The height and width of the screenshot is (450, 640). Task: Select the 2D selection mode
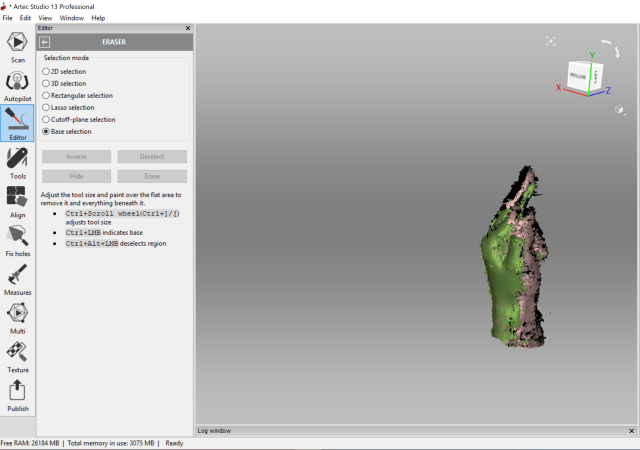click(46, 71)
